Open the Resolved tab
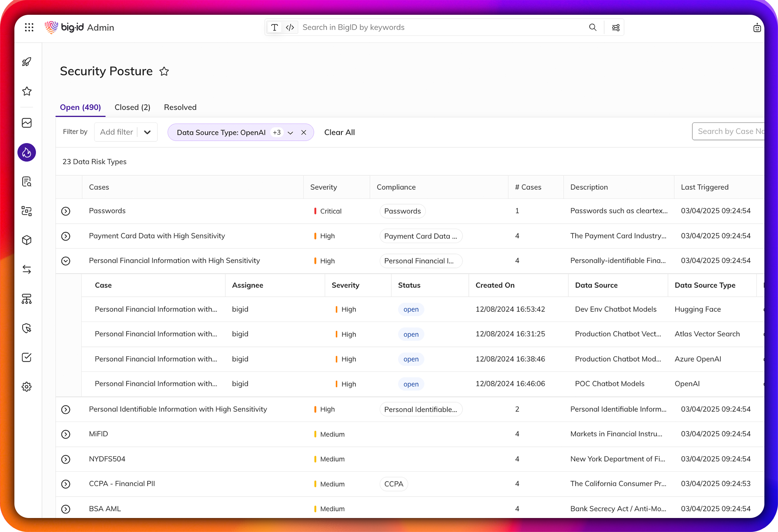 (x=180, y=107)
